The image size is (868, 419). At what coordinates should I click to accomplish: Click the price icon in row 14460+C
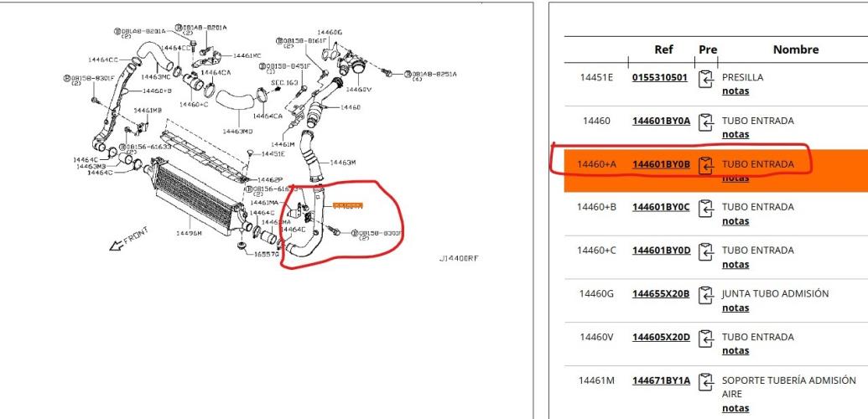point(706,251)
